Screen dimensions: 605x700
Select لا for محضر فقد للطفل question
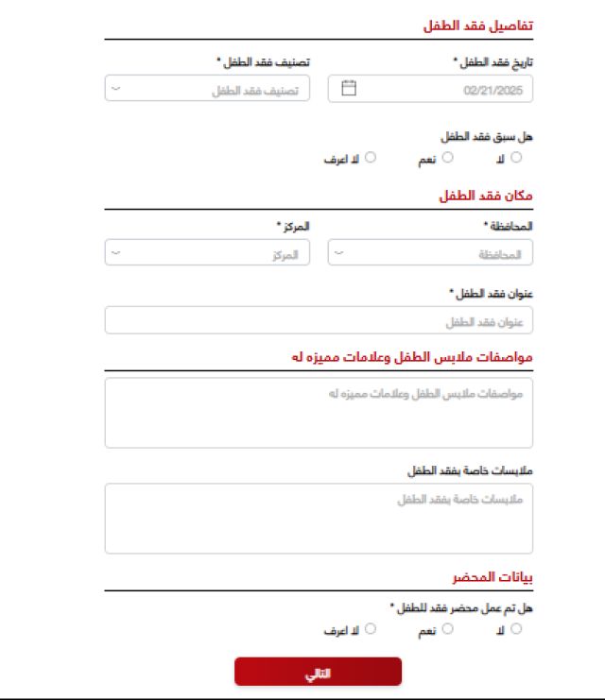click(x=516, y=629)
